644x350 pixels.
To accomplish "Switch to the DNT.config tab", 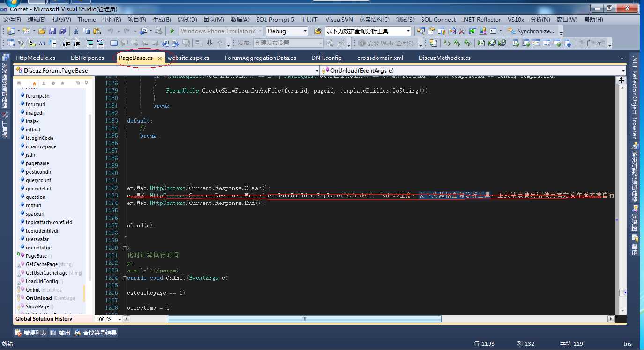I will pyautogui.click(x=326, y=58).
